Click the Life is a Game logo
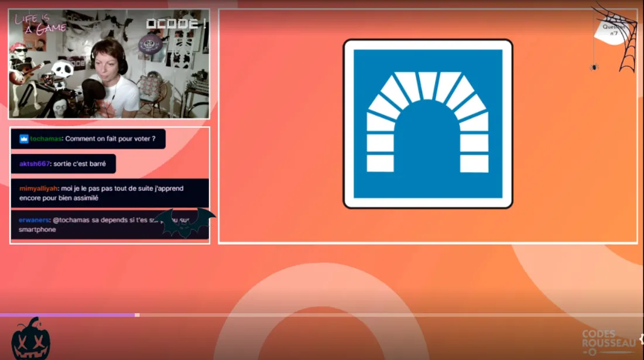Viewport: 644px width, 360px height. pos(40,23)
